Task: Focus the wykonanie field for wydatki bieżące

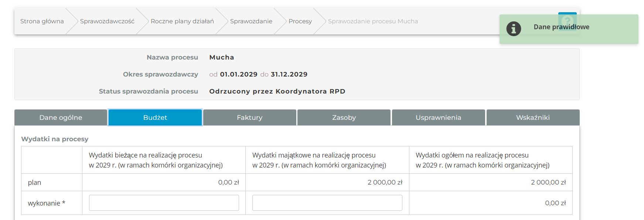Action: [x=164, y=203]
